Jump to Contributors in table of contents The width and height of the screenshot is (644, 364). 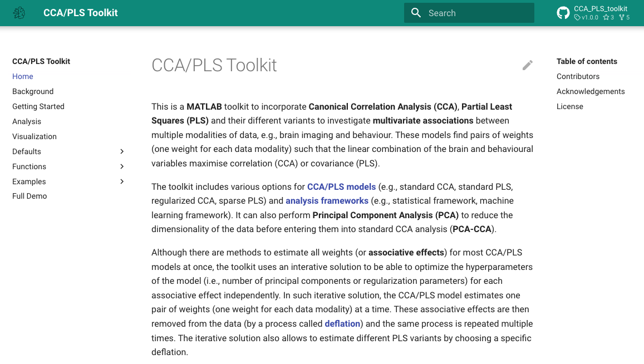578,76
